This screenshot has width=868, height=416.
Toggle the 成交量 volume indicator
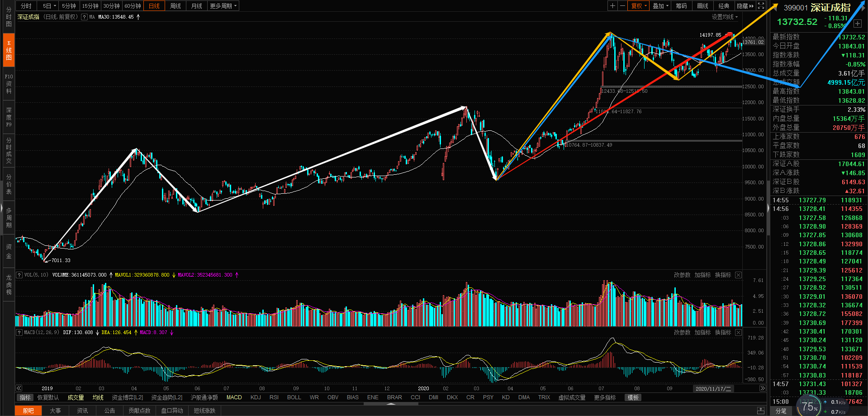[x=76, y=397]
